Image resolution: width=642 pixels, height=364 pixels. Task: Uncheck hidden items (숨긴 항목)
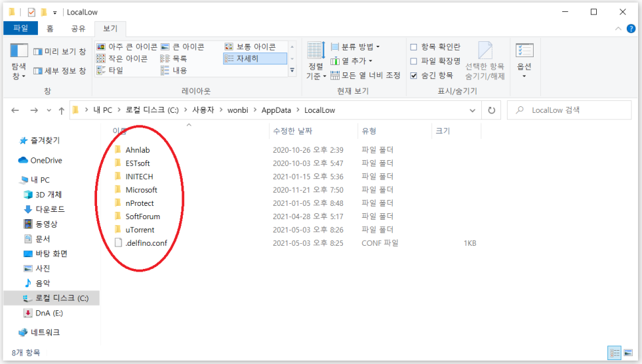[431, 75]
